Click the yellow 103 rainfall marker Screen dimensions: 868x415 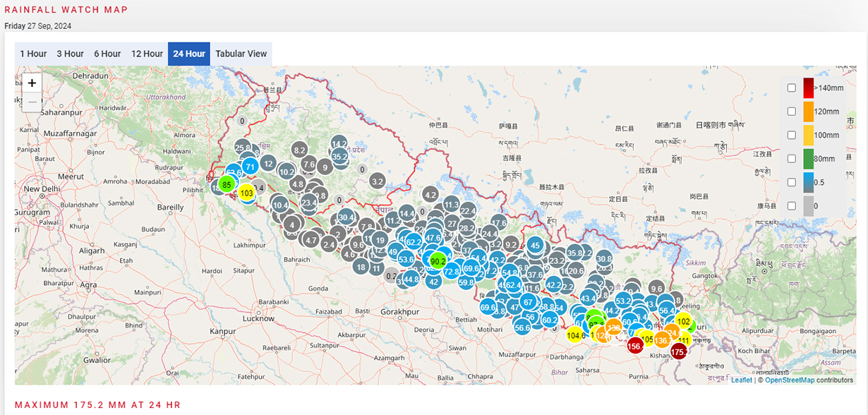click(246, 193)
